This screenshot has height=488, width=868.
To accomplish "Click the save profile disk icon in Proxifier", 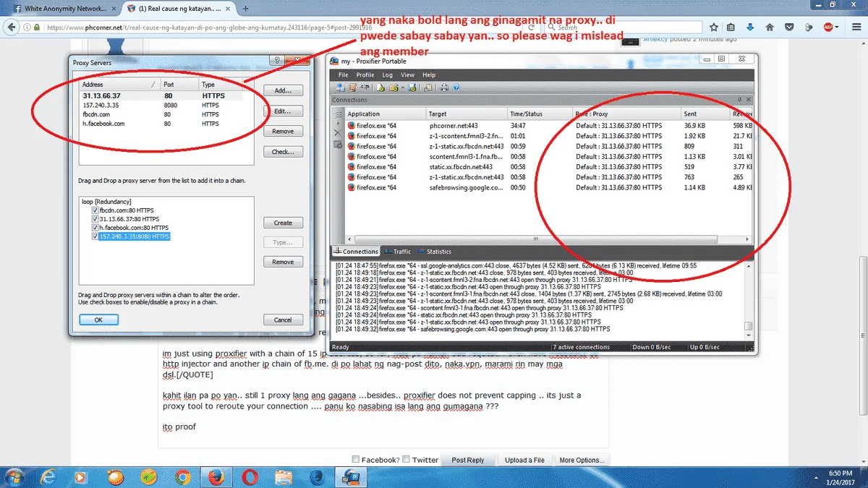I will point(412,87).
